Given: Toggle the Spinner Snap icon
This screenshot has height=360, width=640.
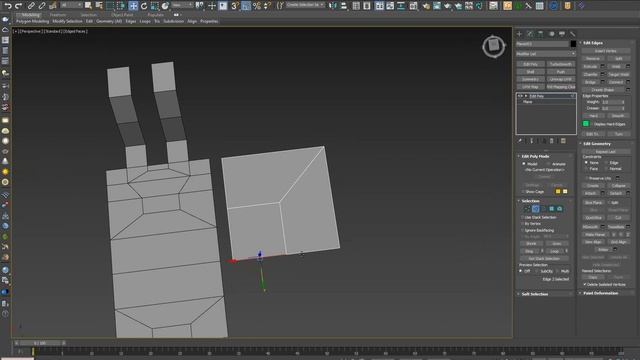Looking at the screenshot, I should 267,6.
